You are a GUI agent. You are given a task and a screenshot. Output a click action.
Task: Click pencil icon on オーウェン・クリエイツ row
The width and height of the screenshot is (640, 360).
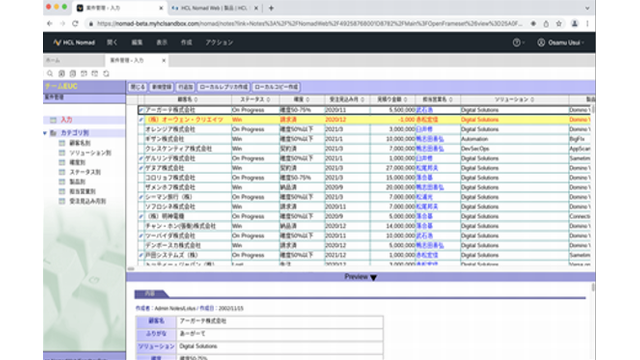[141, 120]
